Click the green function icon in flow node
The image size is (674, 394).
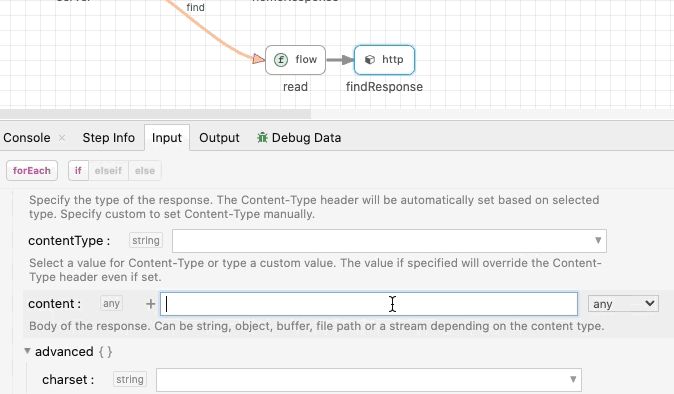[x=281, y=60]
